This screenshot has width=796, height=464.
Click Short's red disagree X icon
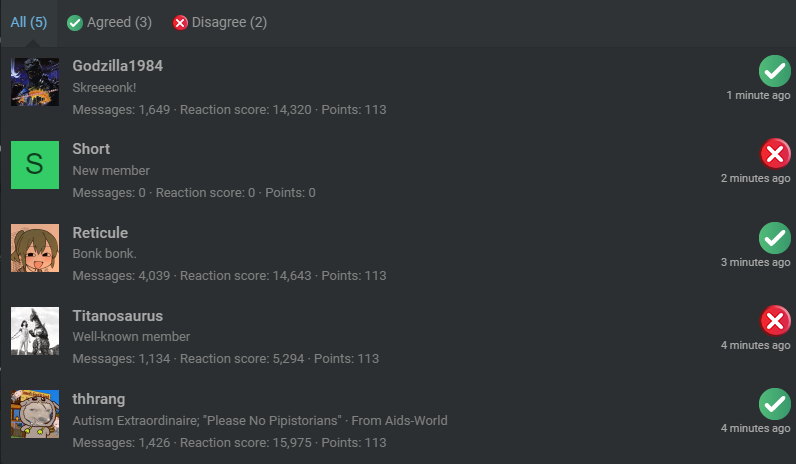click(x=775, y=154)
